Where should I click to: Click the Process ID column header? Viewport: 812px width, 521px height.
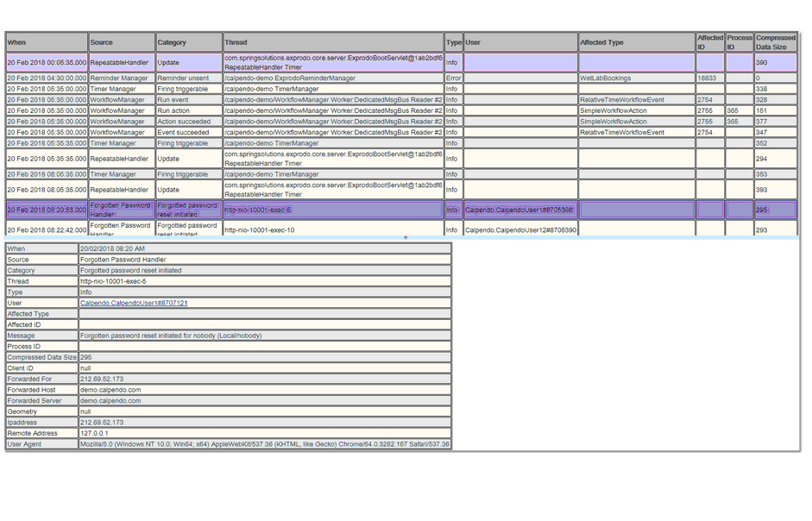point(739,42)
